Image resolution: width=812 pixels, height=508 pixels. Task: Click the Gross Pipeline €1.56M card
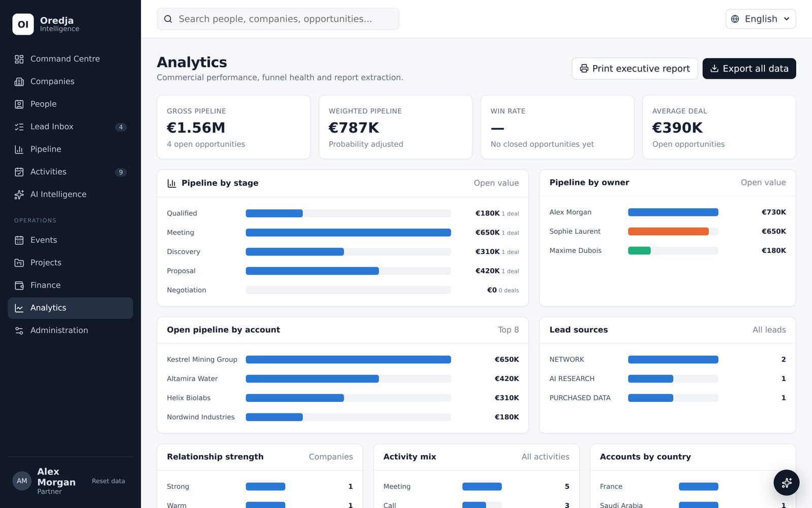[233, 127]
